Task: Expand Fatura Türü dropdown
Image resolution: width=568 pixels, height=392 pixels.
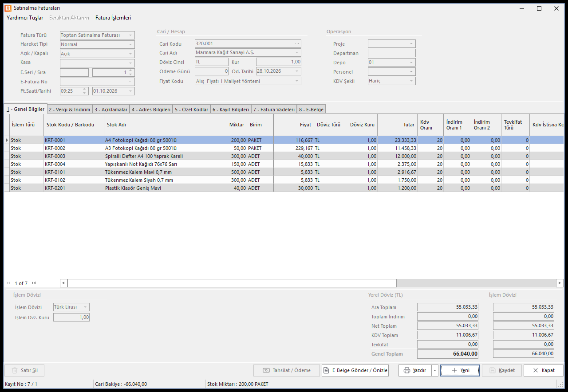Action: coord(130,35)
